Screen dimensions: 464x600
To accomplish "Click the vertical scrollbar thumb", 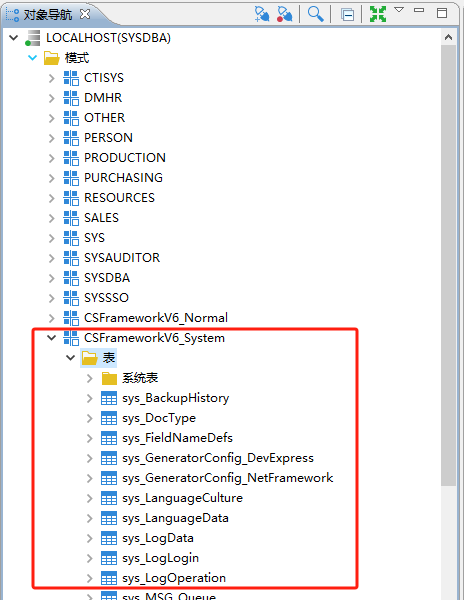I will click(448, 266).
